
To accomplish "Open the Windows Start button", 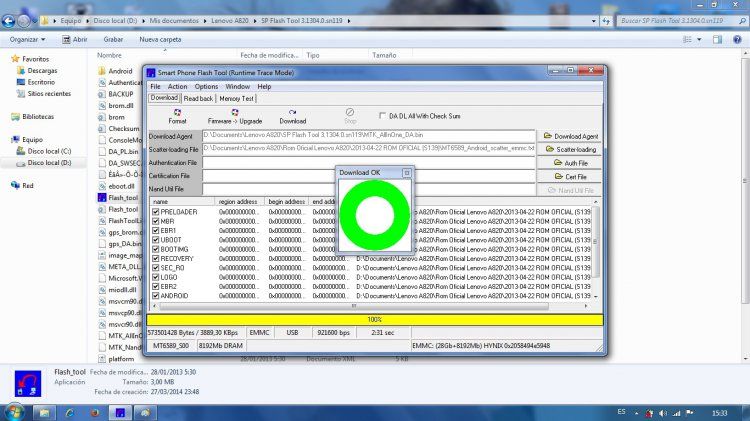I will [x=13, y=412].
